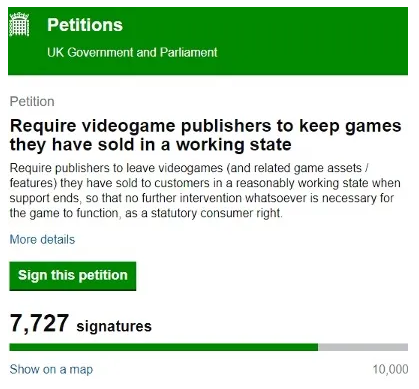Viewport: 419px width, 389px height.
Task: Open the Petitions site title link
Action: [x=85, y=25]
